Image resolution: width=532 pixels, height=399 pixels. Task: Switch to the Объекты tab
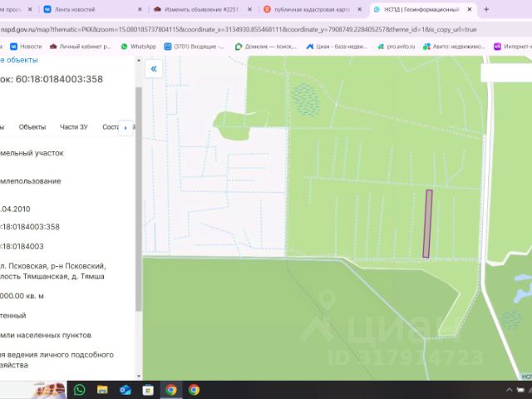(x=32, y=127)
